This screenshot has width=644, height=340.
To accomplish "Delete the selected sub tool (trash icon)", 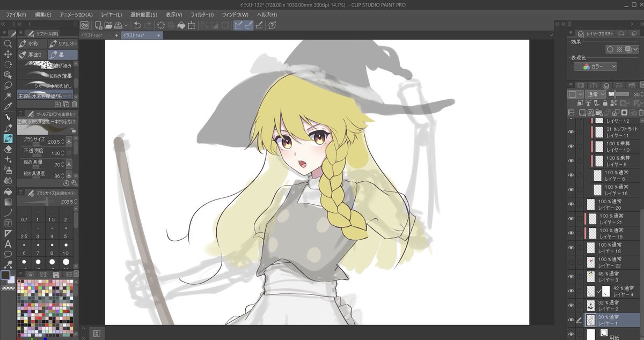I will (75, 104).
